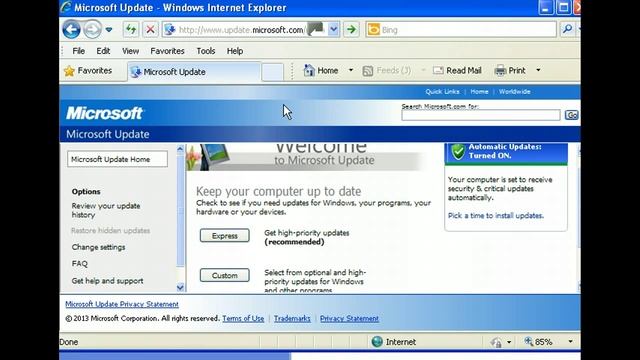Image resolution: width=640 pixels, height=360 pixels.
Task: Click the Express update button
Action: click(x=224, y=236)
